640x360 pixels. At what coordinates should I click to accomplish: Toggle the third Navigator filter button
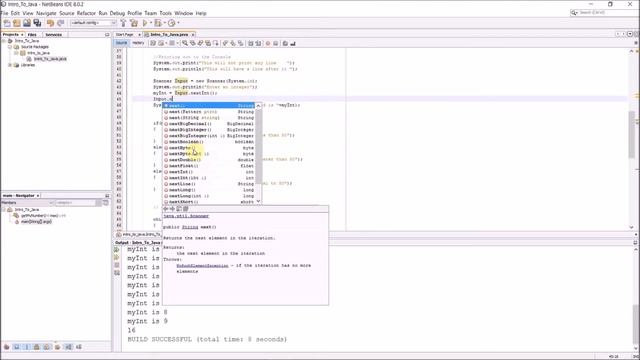pyautogui.click(x=27, y=347)
